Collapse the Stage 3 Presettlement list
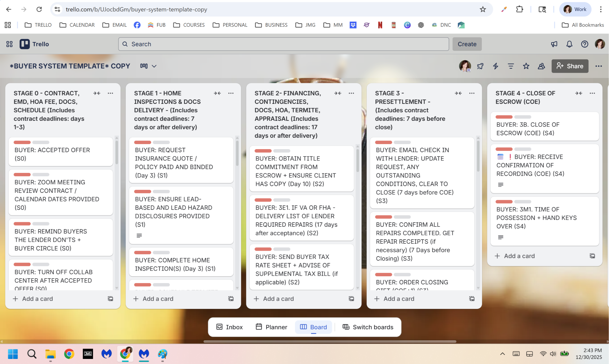The height and width of the screenshot is (364, 609). [458, 93]
